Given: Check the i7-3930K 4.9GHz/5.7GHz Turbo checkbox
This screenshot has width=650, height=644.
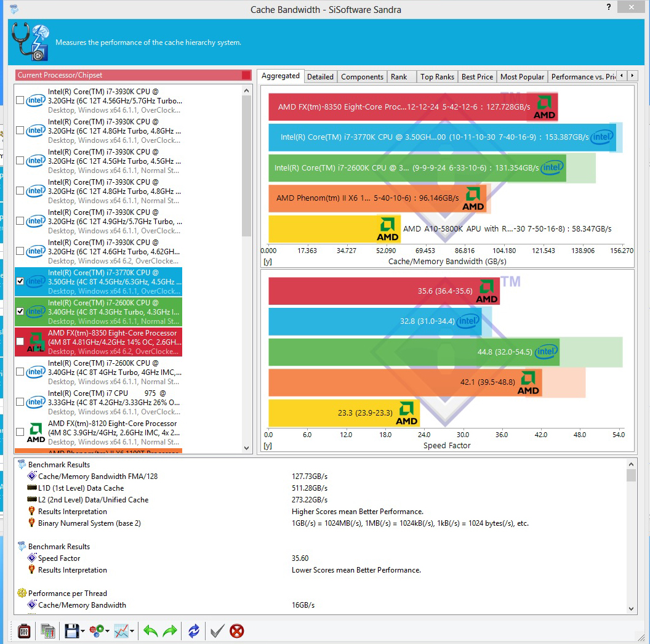Looking at the screenshot, I should tap(20, 220).
